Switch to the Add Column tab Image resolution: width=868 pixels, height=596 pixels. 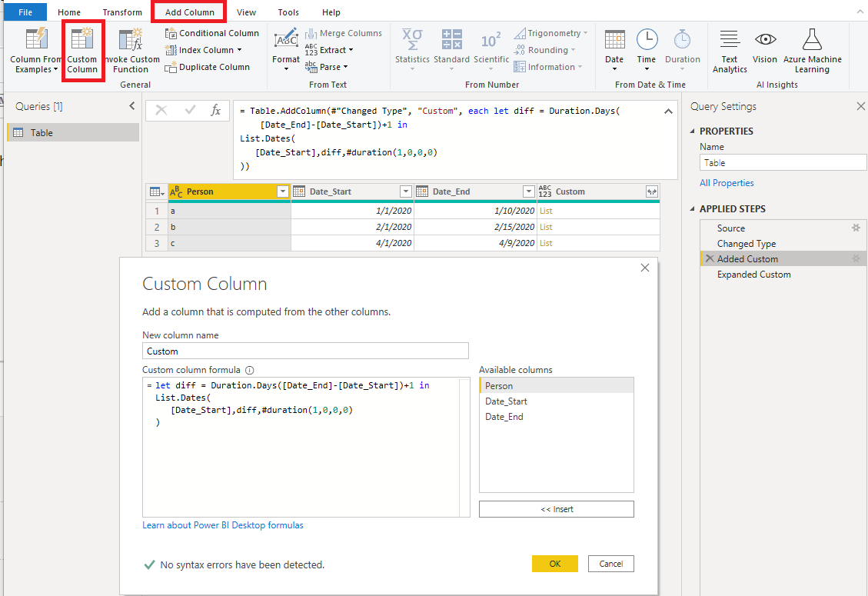click(x=189, y=12)
